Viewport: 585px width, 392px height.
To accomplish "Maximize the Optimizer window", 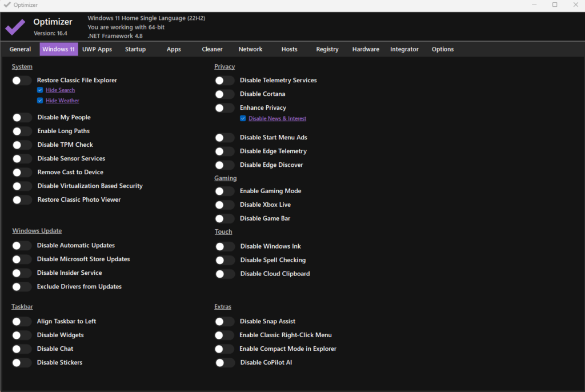I will [x=554, y=5].
